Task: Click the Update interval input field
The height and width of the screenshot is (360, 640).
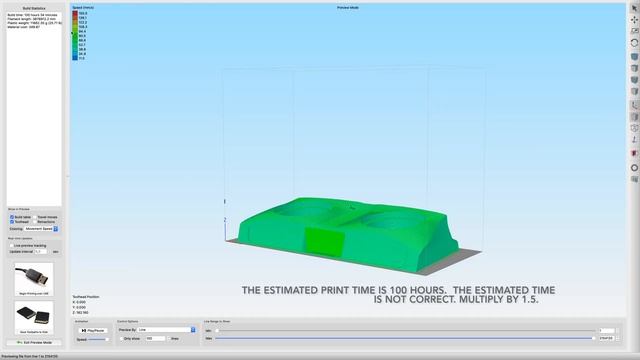Action: (x=42, y=251)
